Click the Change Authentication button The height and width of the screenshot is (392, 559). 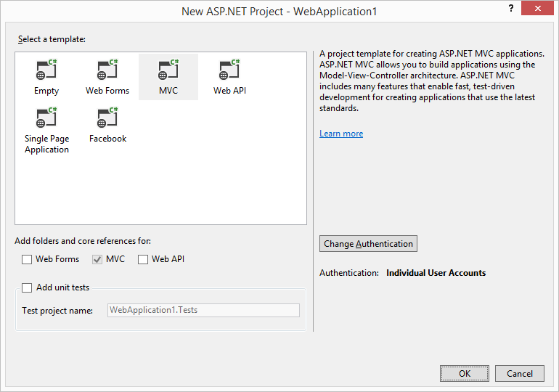coord(368,244)
